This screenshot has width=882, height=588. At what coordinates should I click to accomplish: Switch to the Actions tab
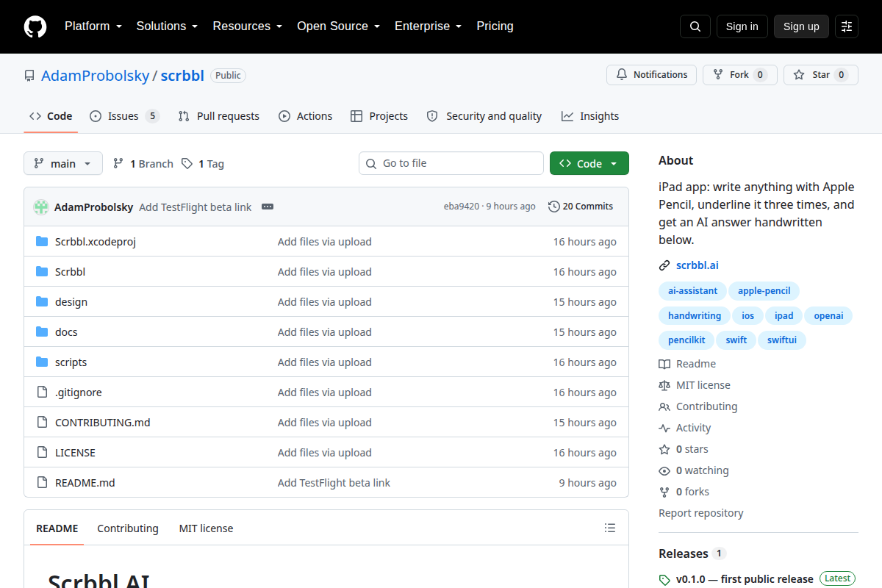[x=305, y=116]
